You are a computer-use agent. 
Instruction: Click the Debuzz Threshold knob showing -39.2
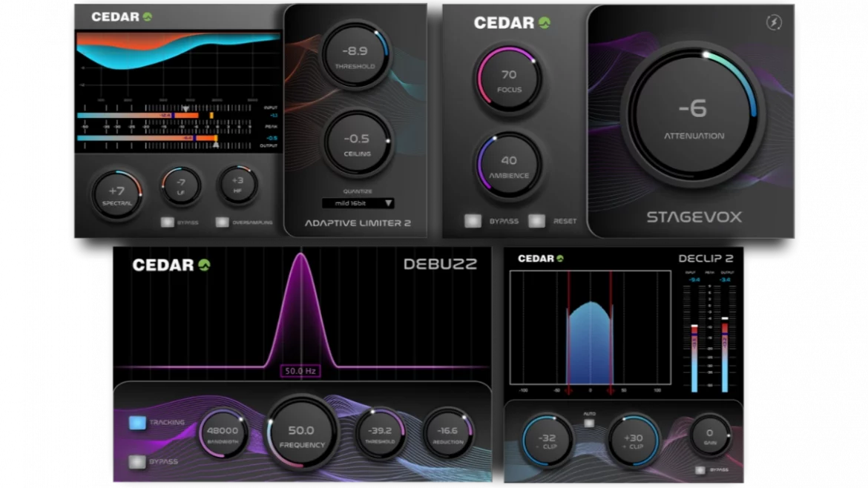click(381, 434)
